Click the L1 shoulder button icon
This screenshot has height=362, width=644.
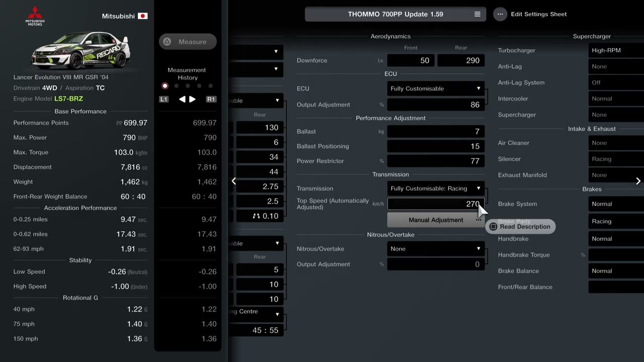(x=164, y=100)
